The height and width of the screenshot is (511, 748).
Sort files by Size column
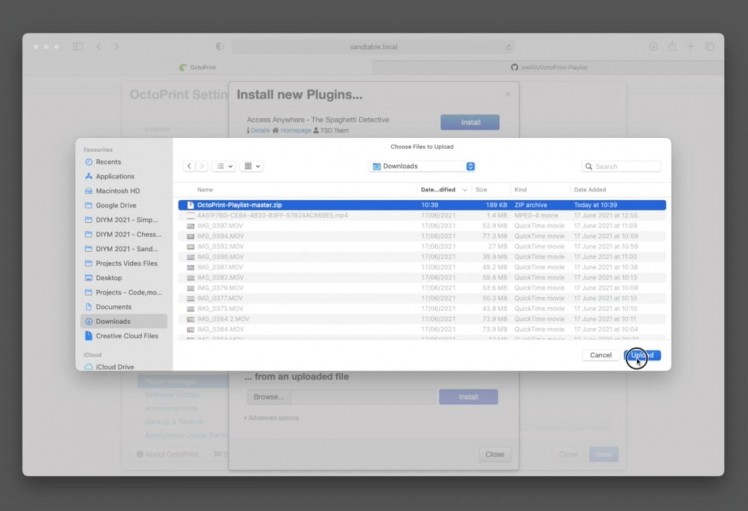click(481, 189)
